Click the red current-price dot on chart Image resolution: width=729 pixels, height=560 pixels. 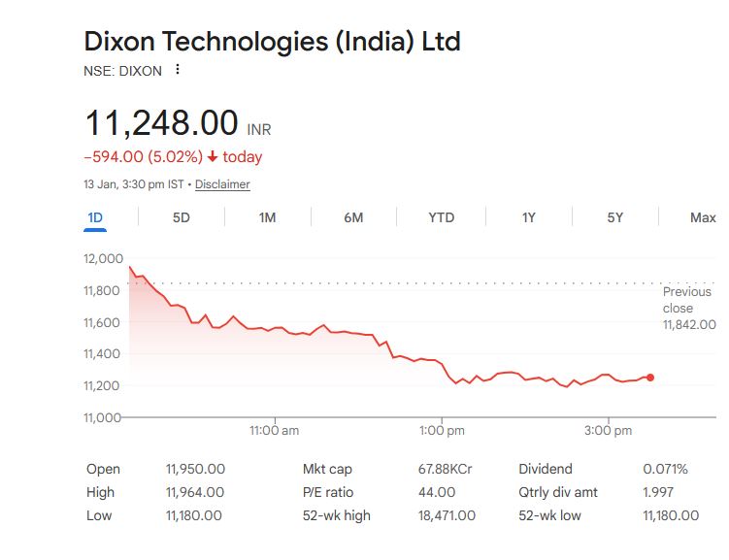[649, 378]
